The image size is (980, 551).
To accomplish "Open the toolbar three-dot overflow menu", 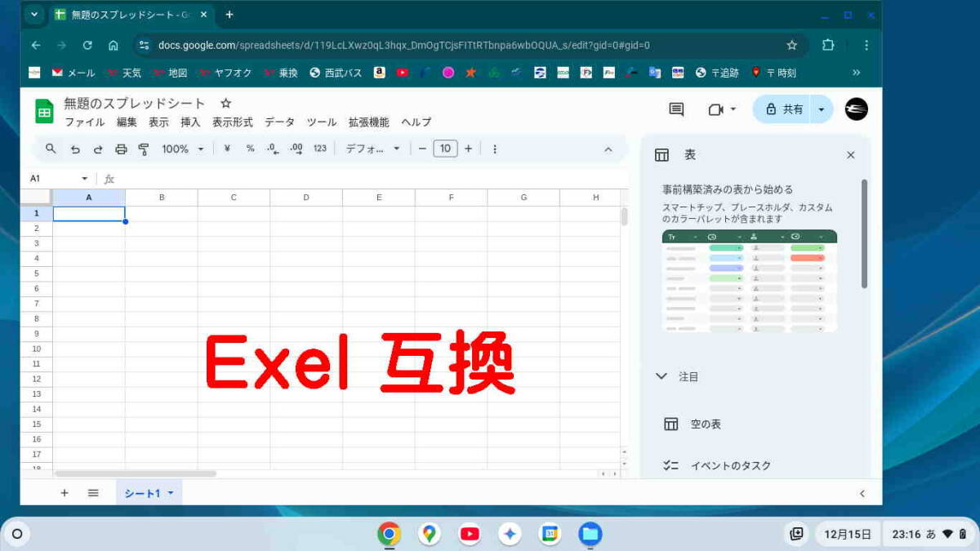I will coord(494,149).
